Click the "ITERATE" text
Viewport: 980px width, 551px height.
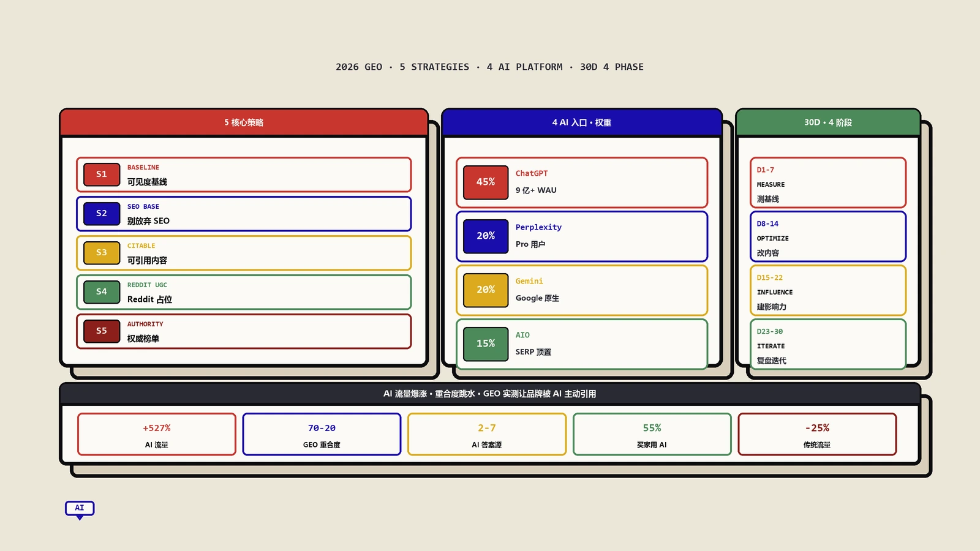771,347
